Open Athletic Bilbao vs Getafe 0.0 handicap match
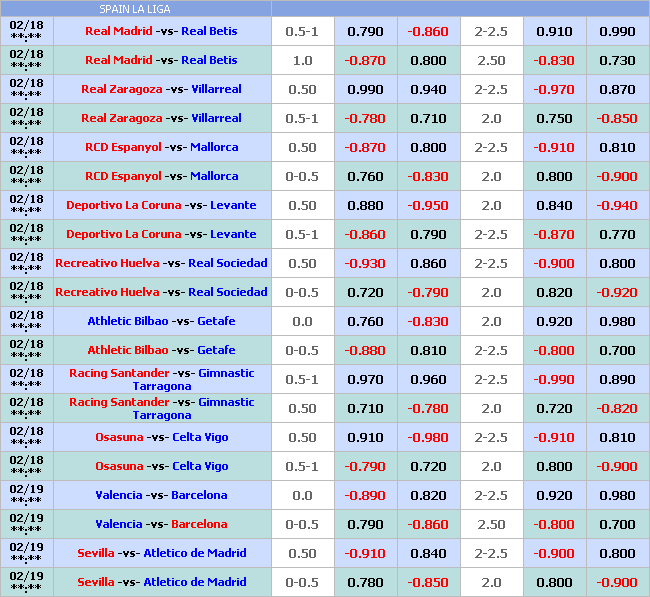The width and height of the screenshot is (650, 597). [x=161, y=321]
